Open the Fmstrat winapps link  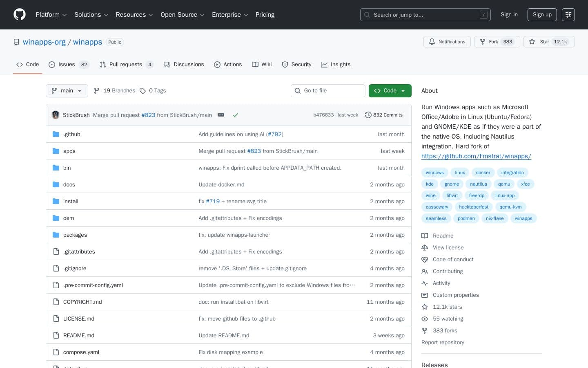point(476,156)
